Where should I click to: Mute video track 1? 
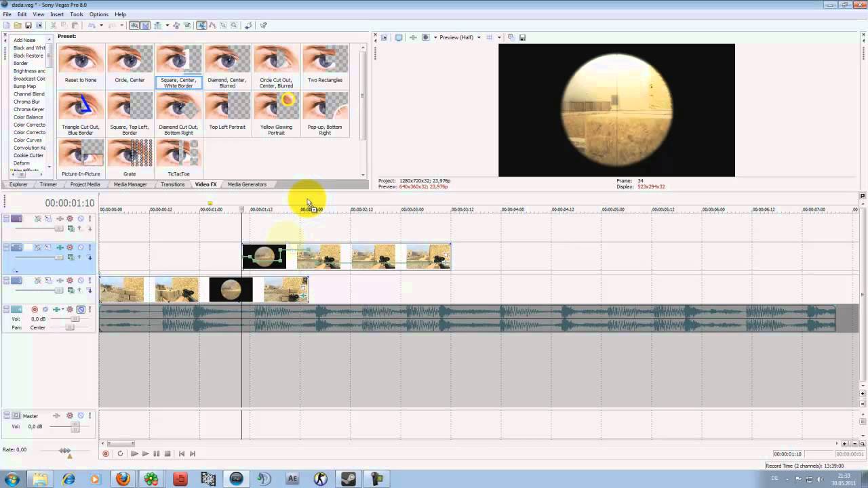coord(81,218)
